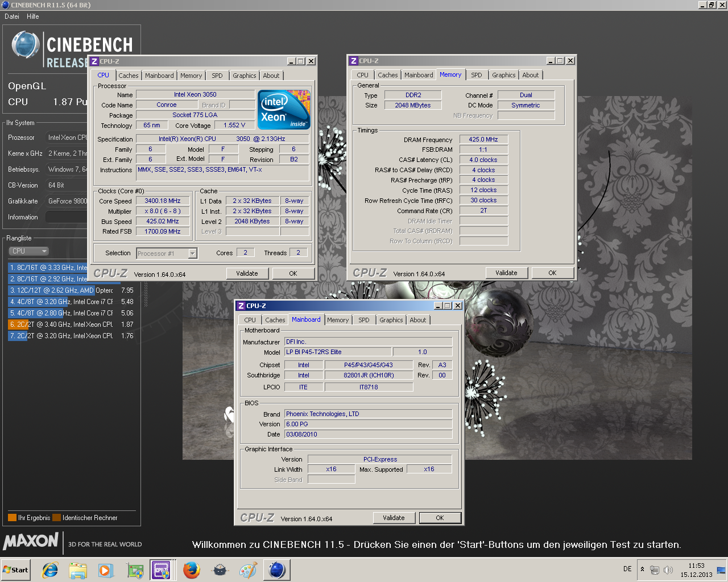This screenshot has height=582, width=728.
Task: Click the BIOS date 03/08/2010
Action: click(x=368, y=434)
